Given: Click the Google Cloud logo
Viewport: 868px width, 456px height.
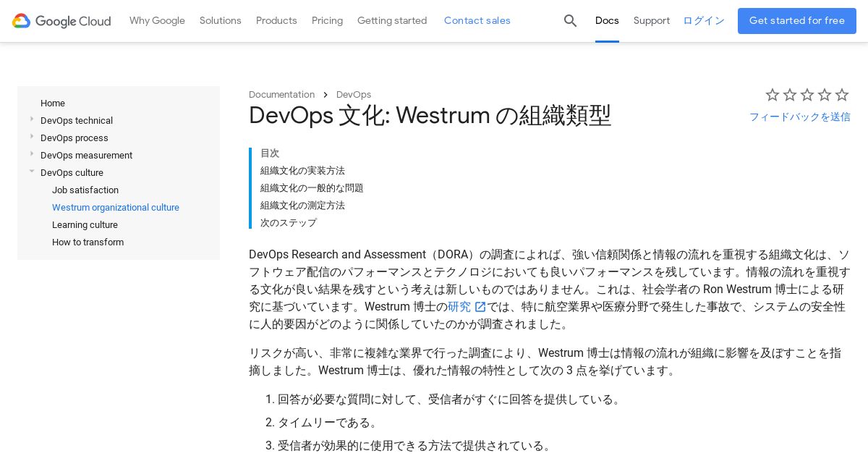Looking at the screenshot, I should (61, 21).
